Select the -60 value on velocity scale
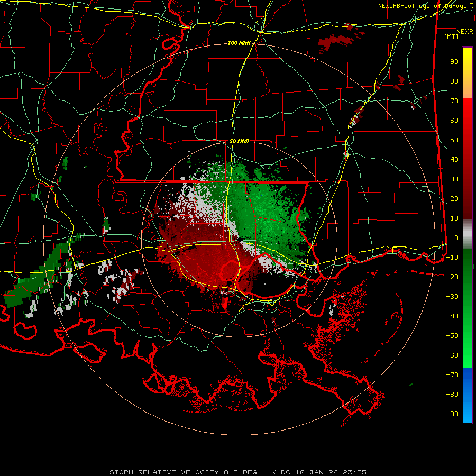This screenshot has width=476, height=476. pyautogui.click(x=452, y=355)
